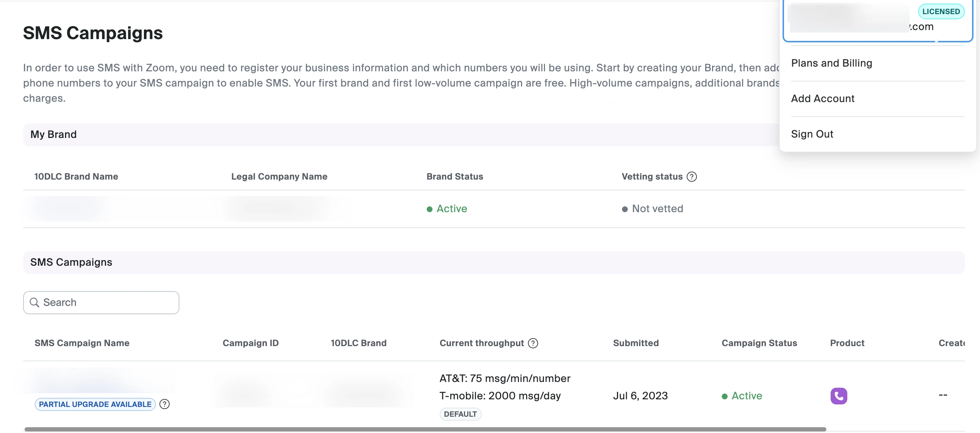Click the DEFAULT throughput tag
The height and width of the screenshot is (433, 980).
click(x=460, y=414)
